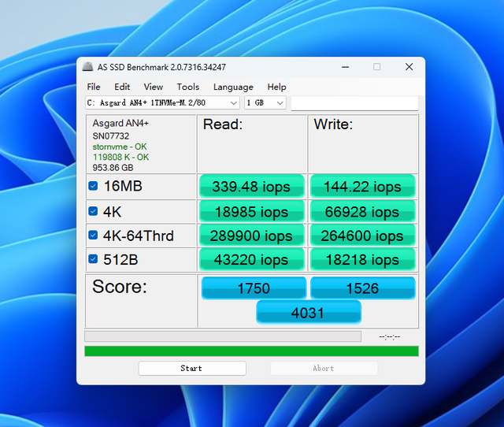Open the View menu

point(154,87)
